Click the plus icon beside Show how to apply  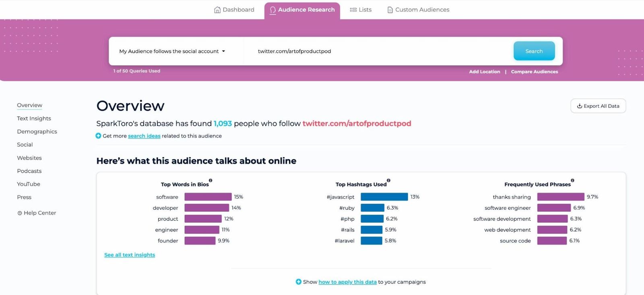coord(298,282)
